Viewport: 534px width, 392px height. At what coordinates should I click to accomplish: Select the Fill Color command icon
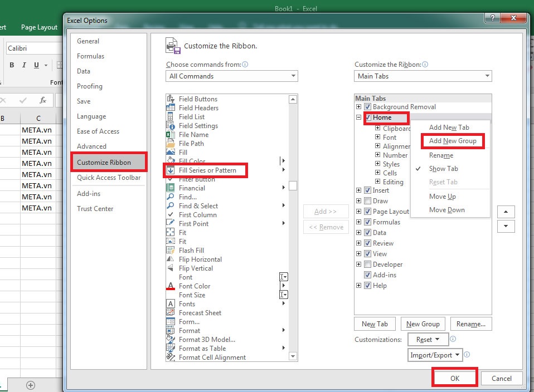(x=172, y=161)
